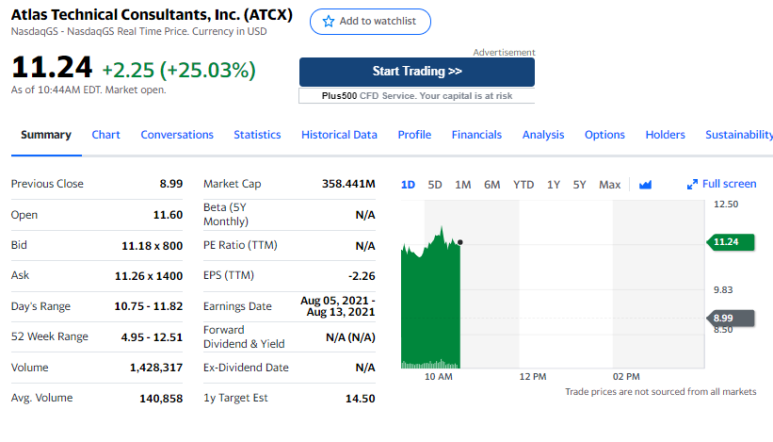Set chart range to 5Y
The height and width of the screenshot is (442, 773).
pyautogui.click(x=579, y=185)
